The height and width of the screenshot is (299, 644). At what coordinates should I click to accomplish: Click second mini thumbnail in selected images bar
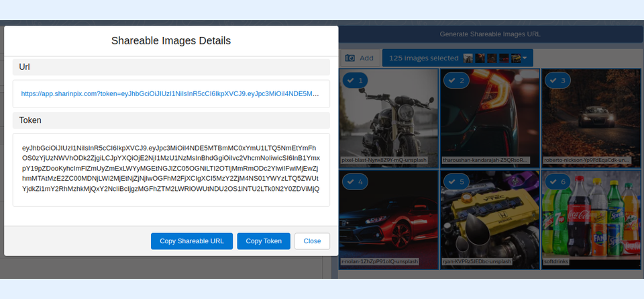click(480, 58)
